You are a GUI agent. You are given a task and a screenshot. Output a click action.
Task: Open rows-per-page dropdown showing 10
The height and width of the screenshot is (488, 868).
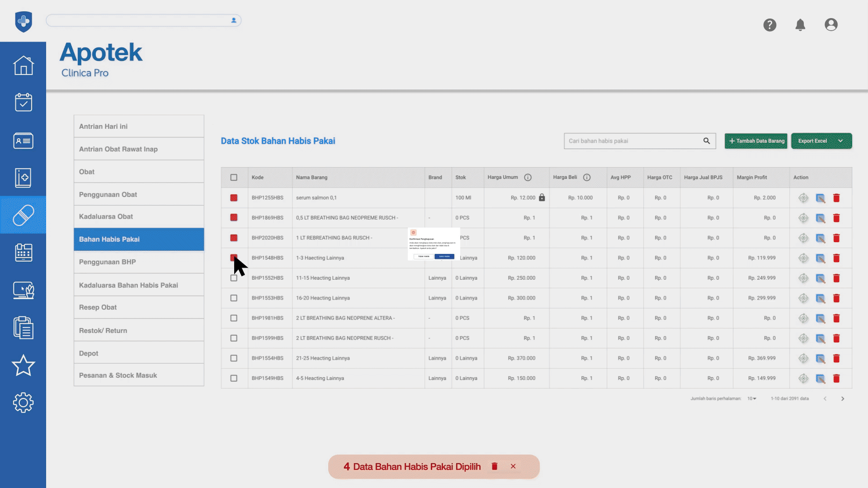coord(752,399)
